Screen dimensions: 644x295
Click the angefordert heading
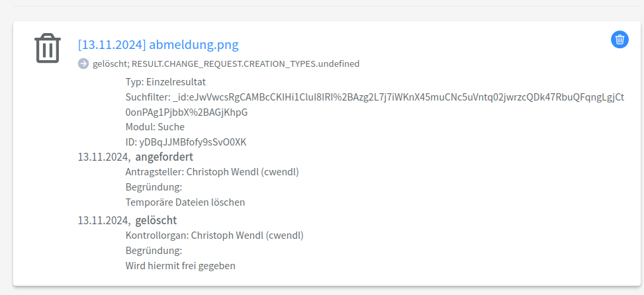point(164,157)
